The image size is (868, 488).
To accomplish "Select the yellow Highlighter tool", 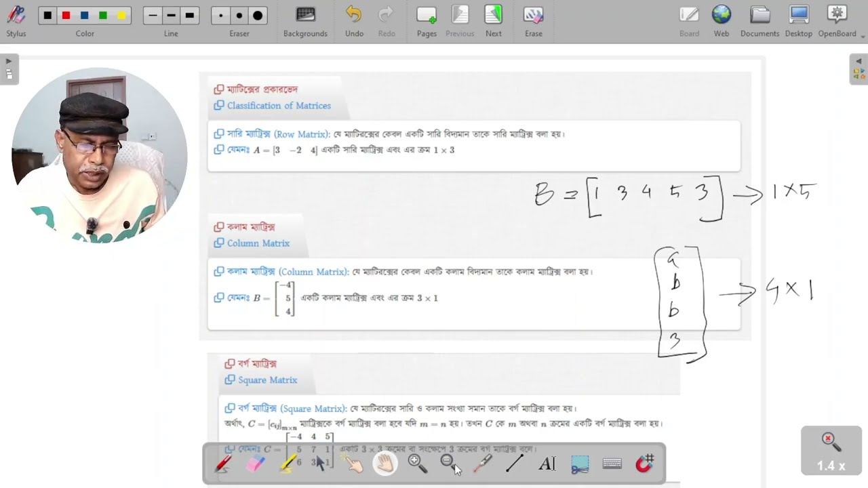I will pos(288,464).
